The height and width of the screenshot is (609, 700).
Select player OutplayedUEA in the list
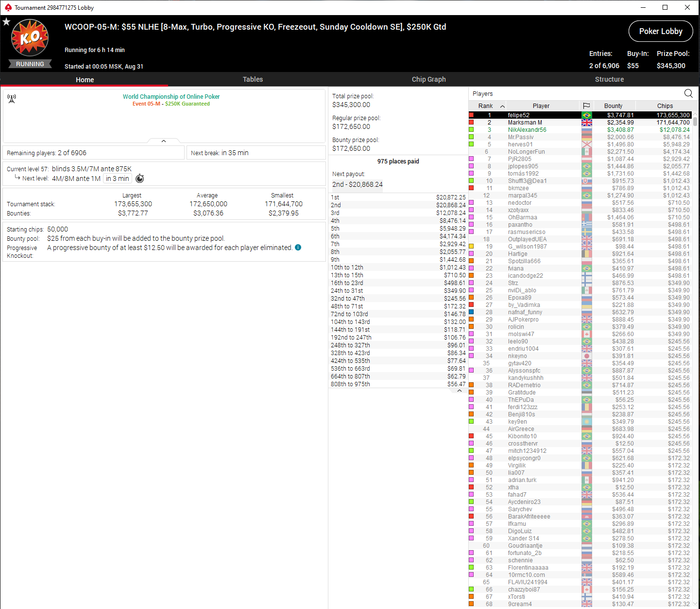(580, 239)
